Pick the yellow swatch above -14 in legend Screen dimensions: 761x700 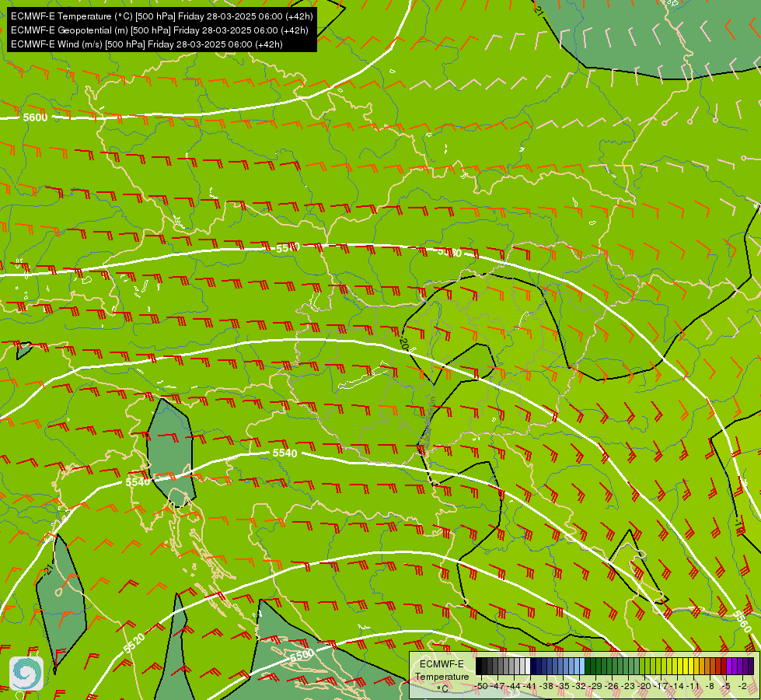[680, 666]
